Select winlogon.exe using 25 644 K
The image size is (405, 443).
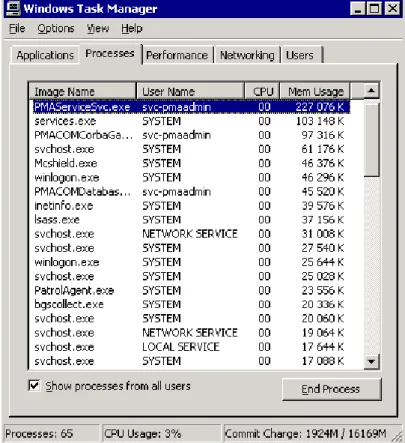click(x=189, y=262)
